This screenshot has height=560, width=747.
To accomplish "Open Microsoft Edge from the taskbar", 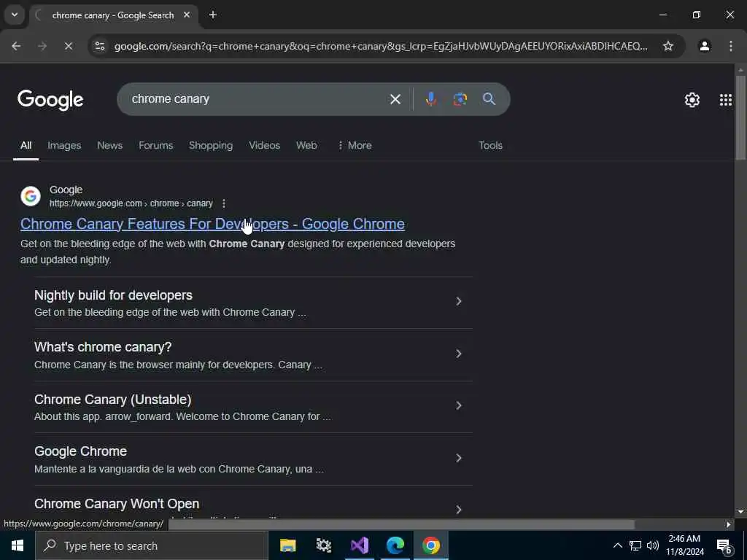I will pyautogui.click(x=395, y=545).
